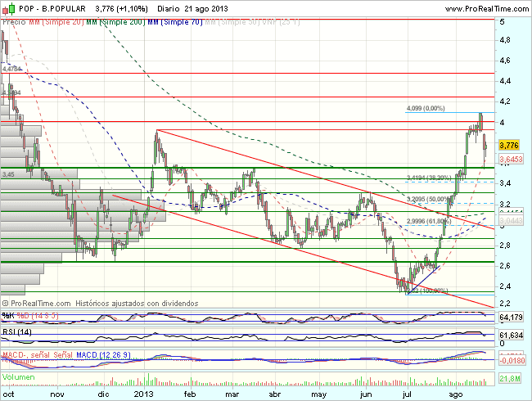Image resolution: width=532 pixels, height=401 pixels.
Task: Click the ProRealTime.com copyright notice
Action: [36, 304]
